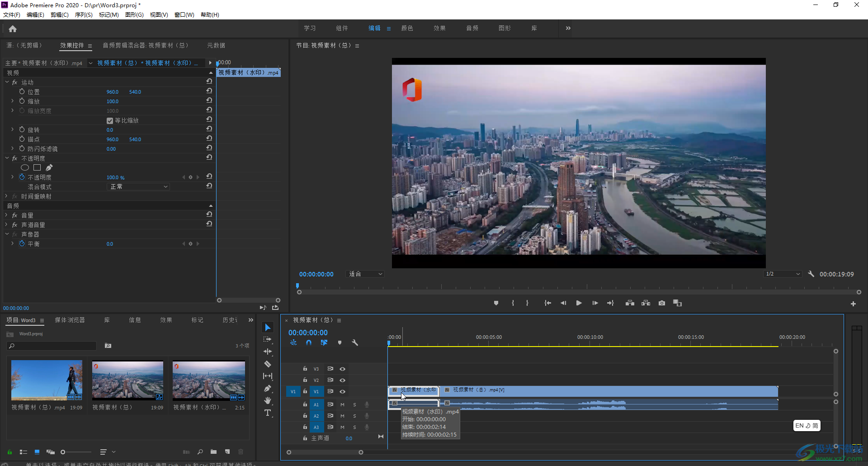Adjust project thumbnail zoom slider

coord(63,452)
